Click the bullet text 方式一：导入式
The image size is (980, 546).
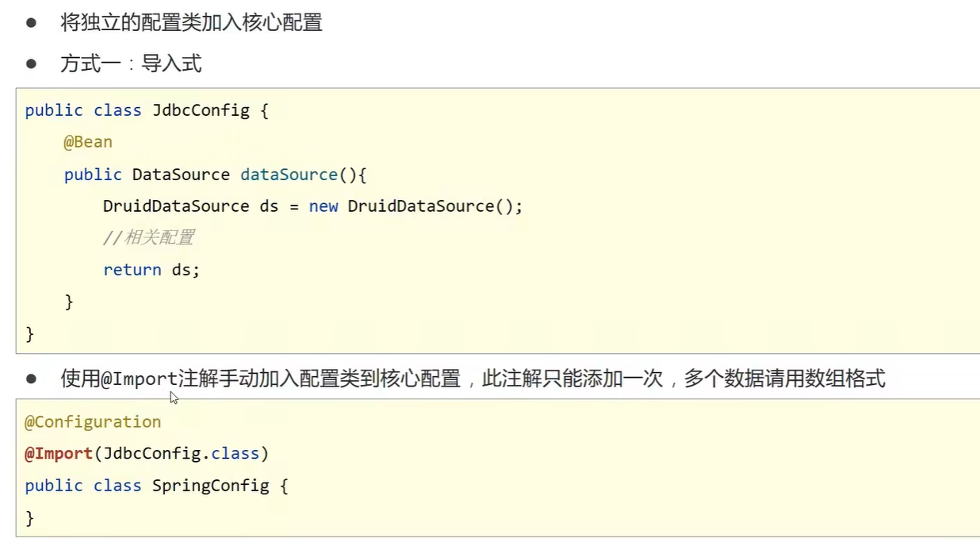pyautogui.click(x=132, y=63)
